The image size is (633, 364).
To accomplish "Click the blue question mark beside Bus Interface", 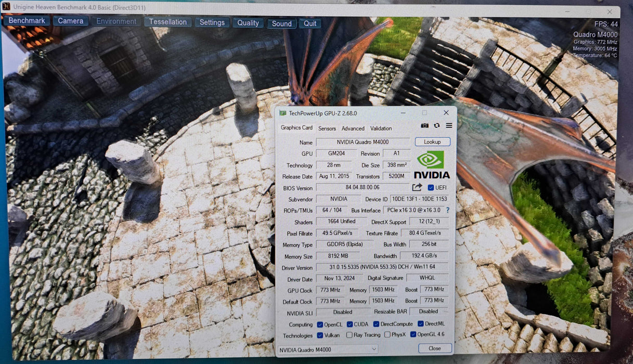I will click(x=447, y=210).
